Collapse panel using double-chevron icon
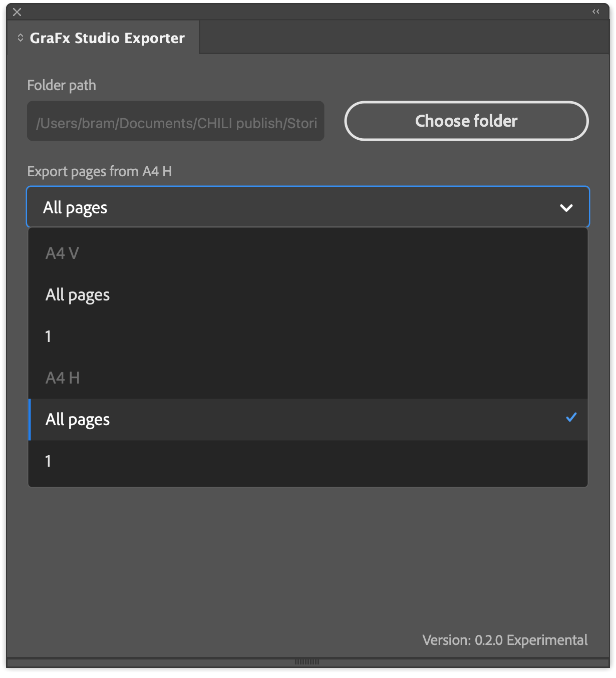616x678 pixels. [x=596, y=12]
